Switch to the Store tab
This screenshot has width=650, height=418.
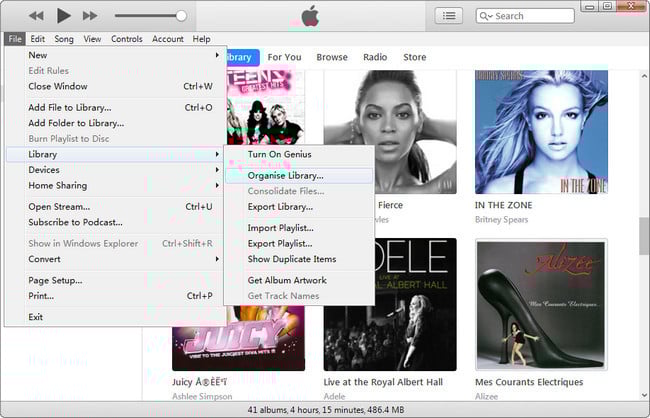click(x=415, y=57)
